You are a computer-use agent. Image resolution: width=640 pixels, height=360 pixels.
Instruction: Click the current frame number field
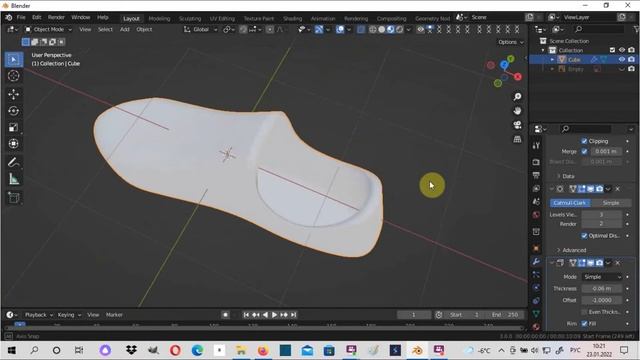[413, 315]
